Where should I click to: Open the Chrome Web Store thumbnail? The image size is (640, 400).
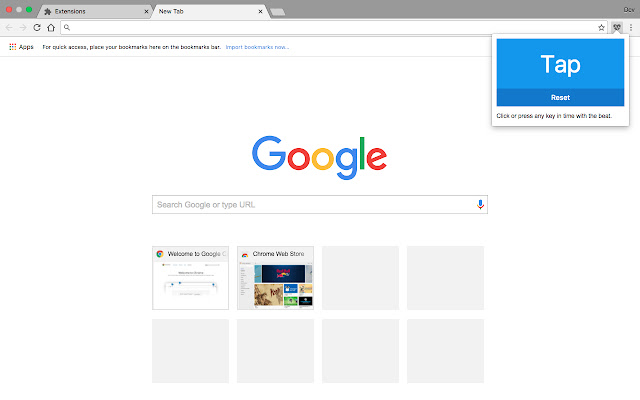click(276, 278)
